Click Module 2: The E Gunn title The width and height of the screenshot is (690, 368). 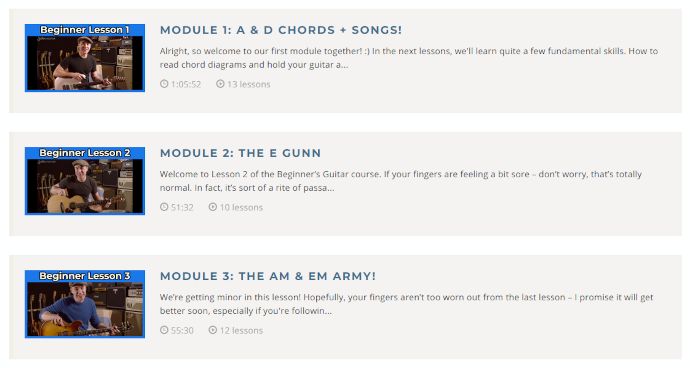pyautogui.click(x=240, y=153)
